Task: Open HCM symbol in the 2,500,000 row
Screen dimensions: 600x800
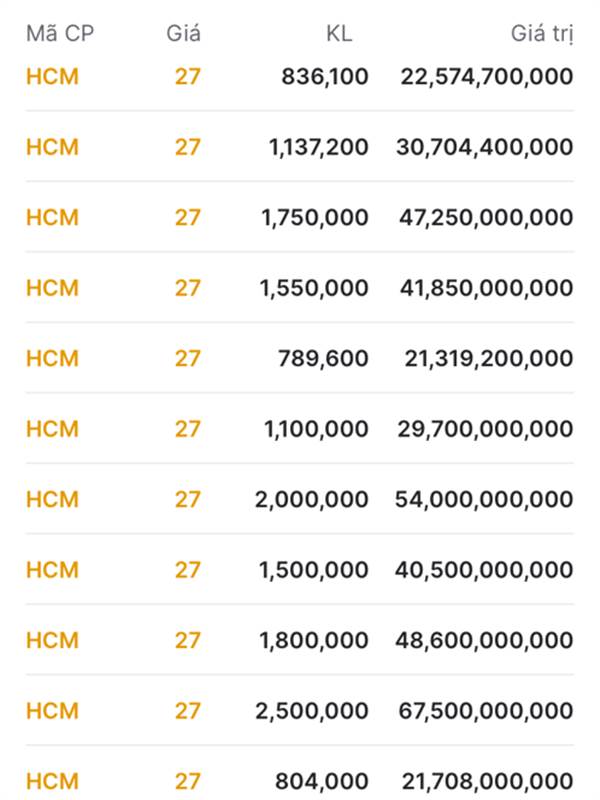Action: 52,711
